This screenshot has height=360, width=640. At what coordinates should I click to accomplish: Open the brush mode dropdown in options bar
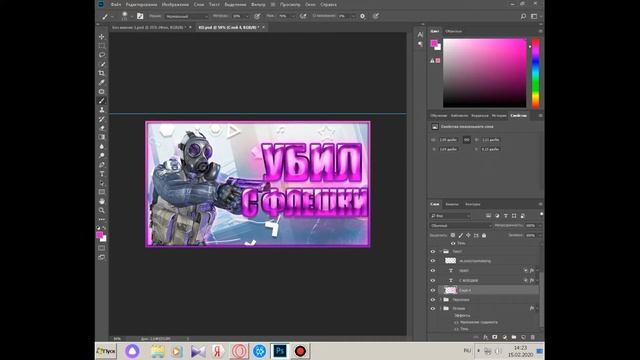point(187,16)
